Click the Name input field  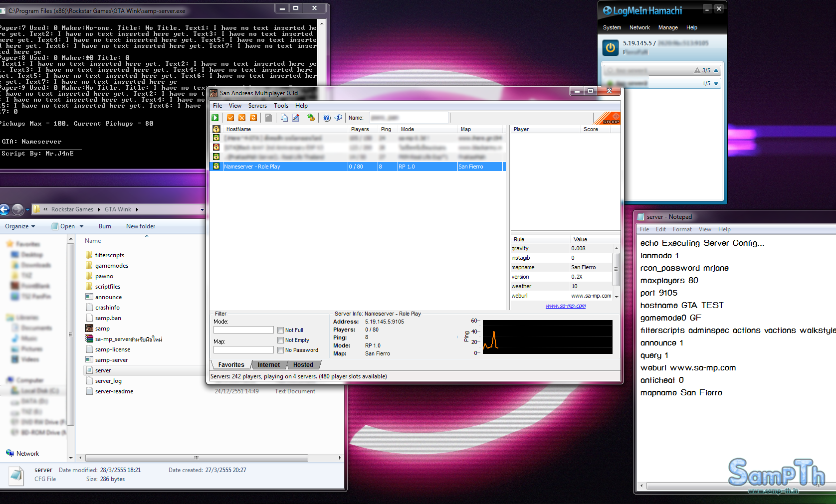(409, 118)
